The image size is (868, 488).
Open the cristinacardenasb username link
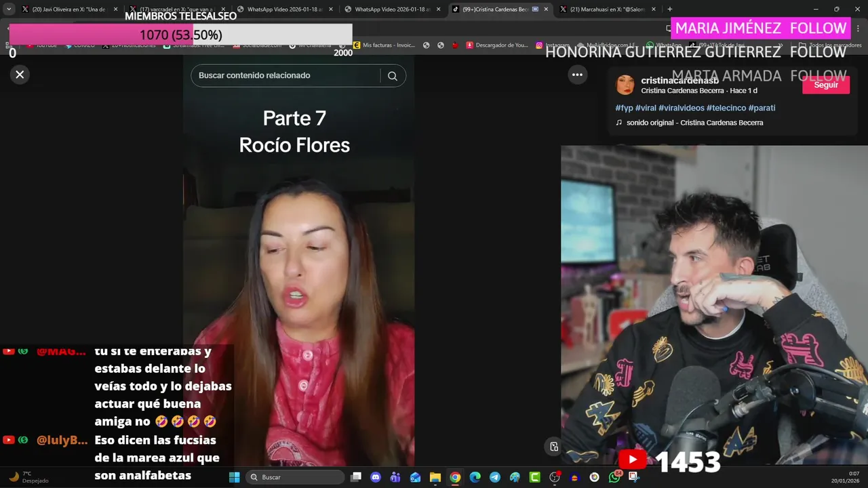coord(679,81)
